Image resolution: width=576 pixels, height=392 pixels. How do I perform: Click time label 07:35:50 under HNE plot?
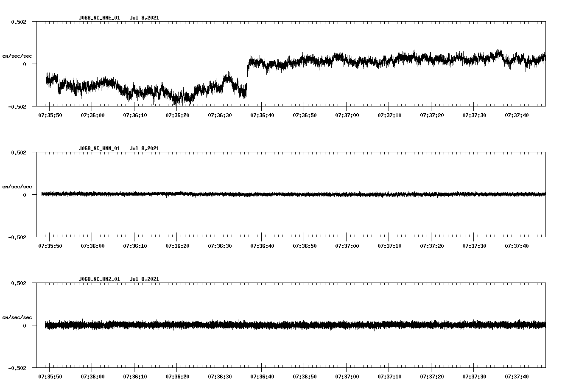[x=50, y=115]
